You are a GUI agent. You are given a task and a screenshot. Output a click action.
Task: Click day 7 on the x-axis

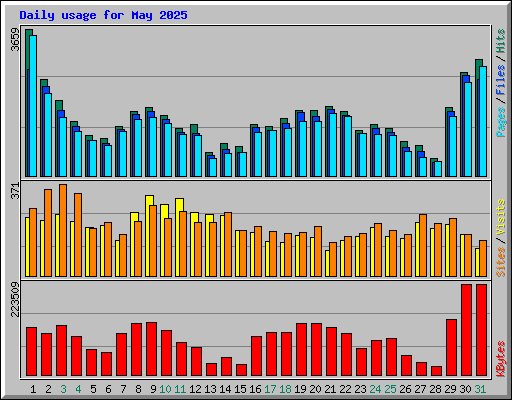[123, 389]
